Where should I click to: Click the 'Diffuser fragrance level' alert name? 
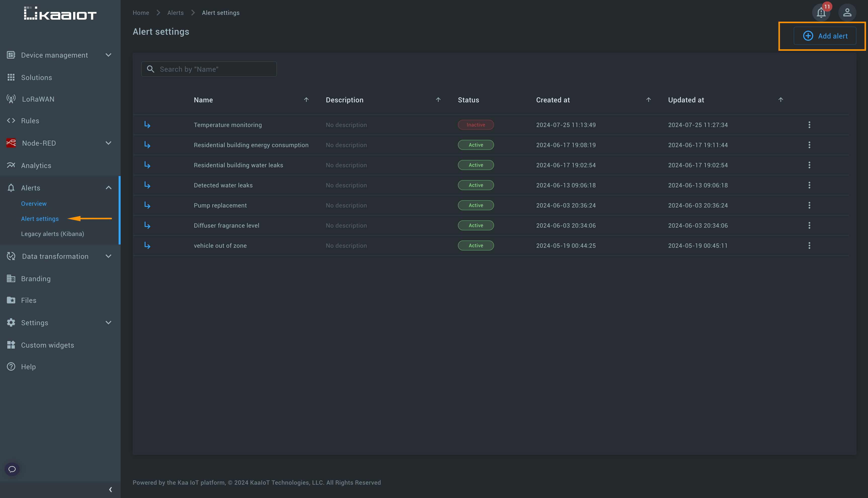[227, 226]
